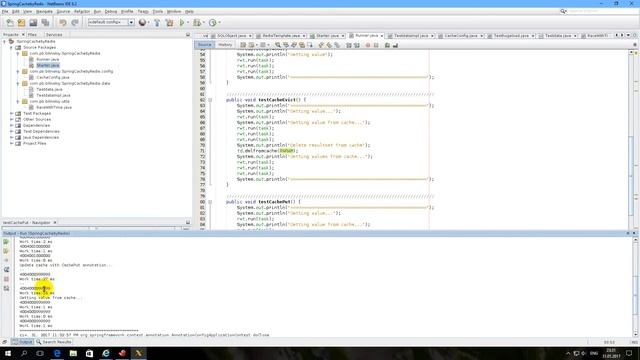The image size is (640, 360).
Task: Click the Debug Project toolbar icon
Action: point(197,23)
